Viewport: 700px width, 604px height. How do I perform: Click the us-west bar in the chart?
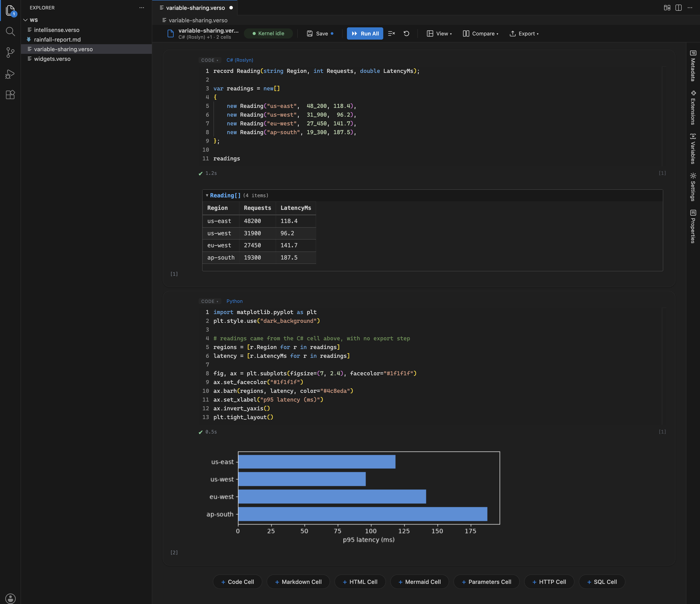[302, 479]
